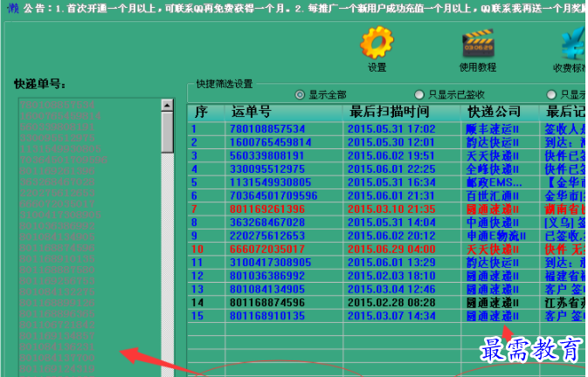Select waybill 801168910135 in the table
588x377 pixels.
pos(267,316)
